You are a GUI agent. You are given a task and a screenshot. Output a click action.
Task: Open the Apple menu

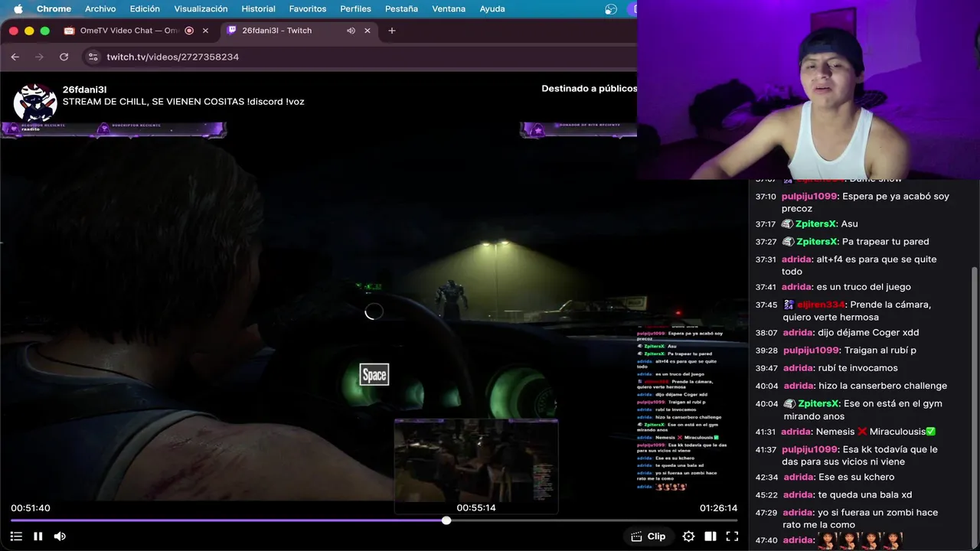pyautogui.click(x=18, y=8)
